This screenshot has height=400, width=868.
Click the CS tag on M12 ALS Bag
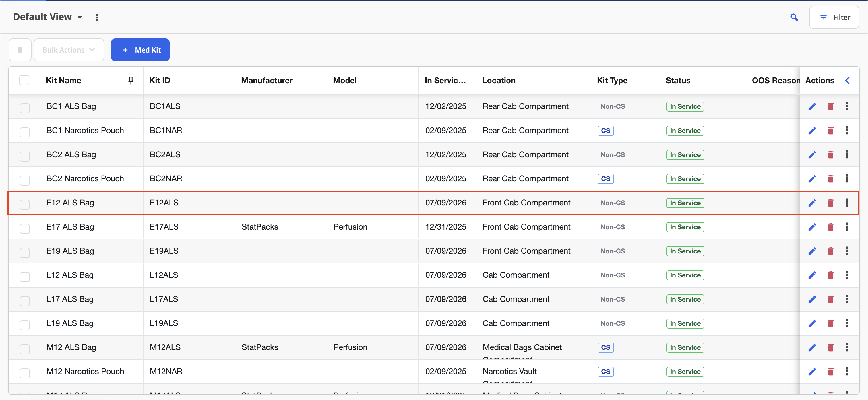(x=606, y=347)
